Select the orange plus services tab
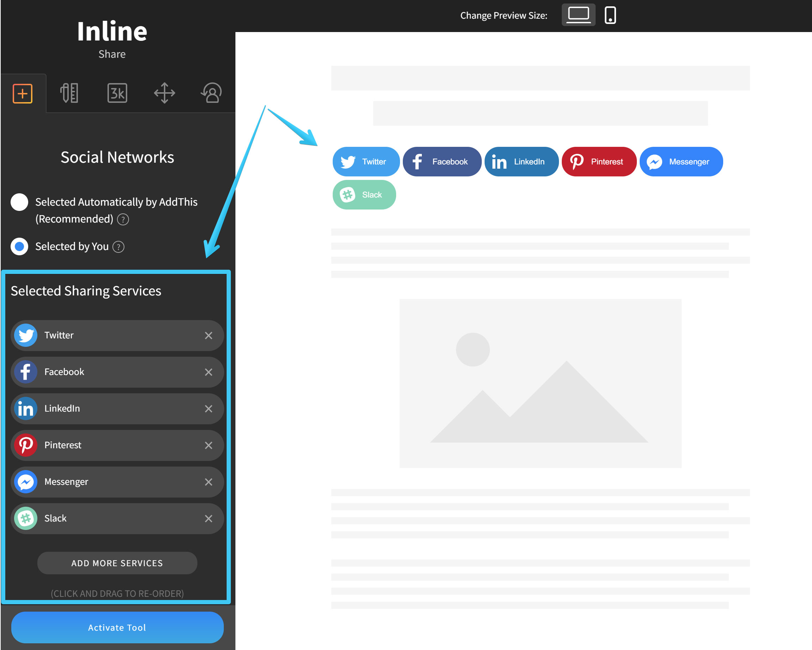The width and height of the screenshot is (812, 650). pyautogui.click(x=23, y=93)
